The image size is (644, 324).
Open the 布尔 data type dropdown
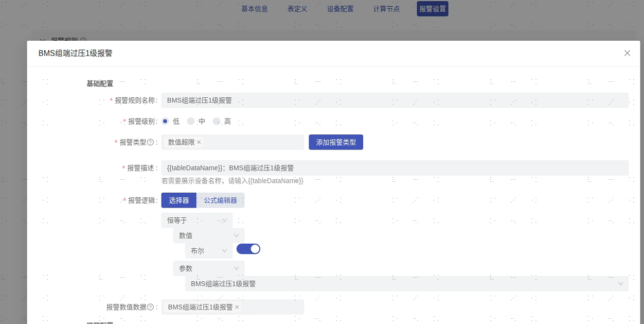pyautogui.click(x=208, y=251)
